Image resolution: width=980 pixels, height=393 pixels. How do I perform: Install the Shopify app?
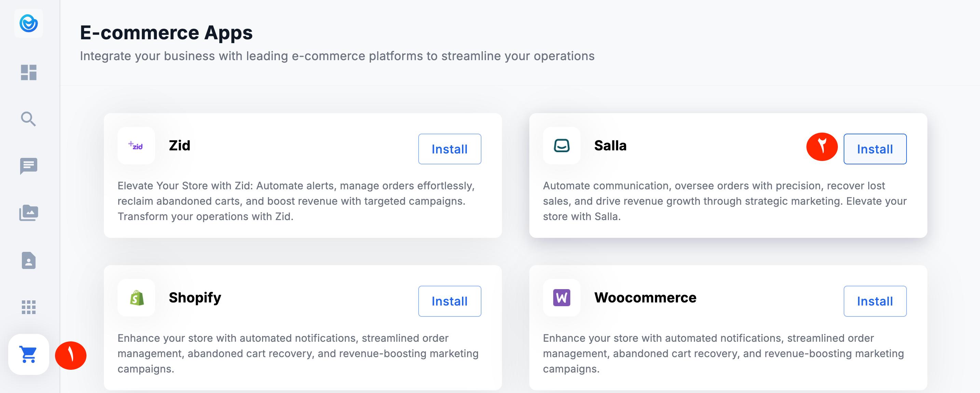tap(450, 301)
